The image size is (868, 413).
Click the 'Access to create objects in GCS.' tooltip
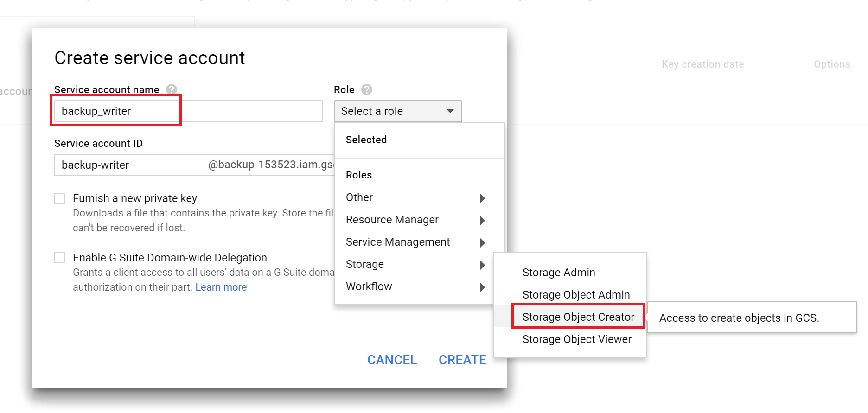click(x=752, y=318)
